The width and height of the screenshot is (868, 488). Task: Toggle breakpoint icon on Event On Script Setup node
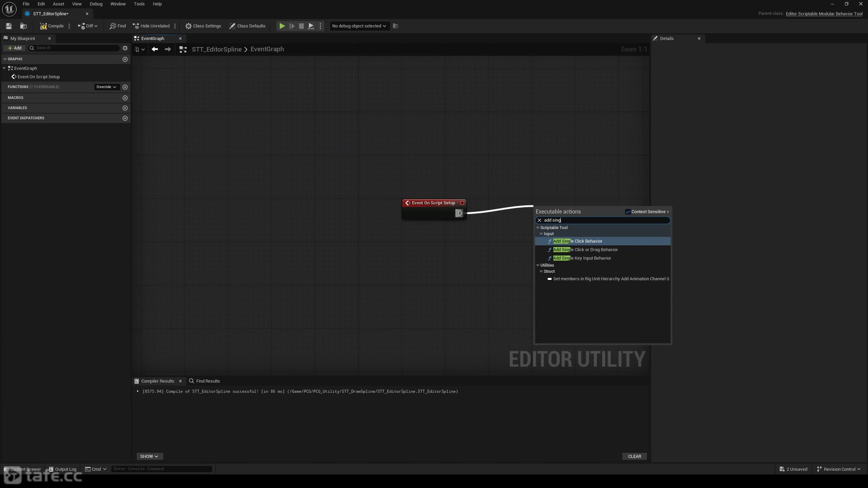(462, 203)
